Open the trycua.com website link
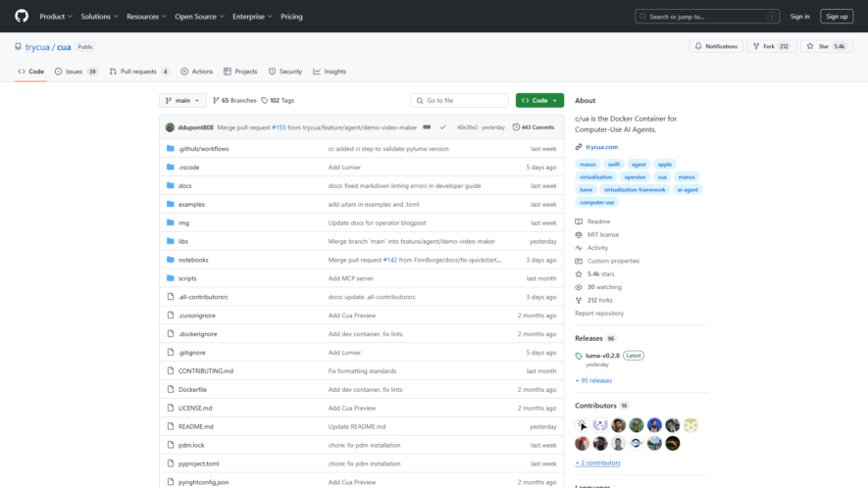Screen dimensions: 868x488 point(601,147)
